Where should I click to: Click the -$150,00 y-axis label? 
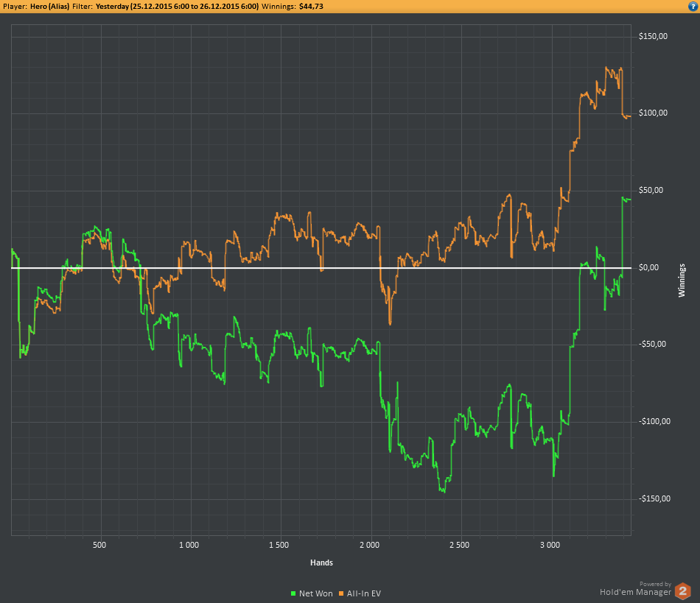click(x=654, y=498)
